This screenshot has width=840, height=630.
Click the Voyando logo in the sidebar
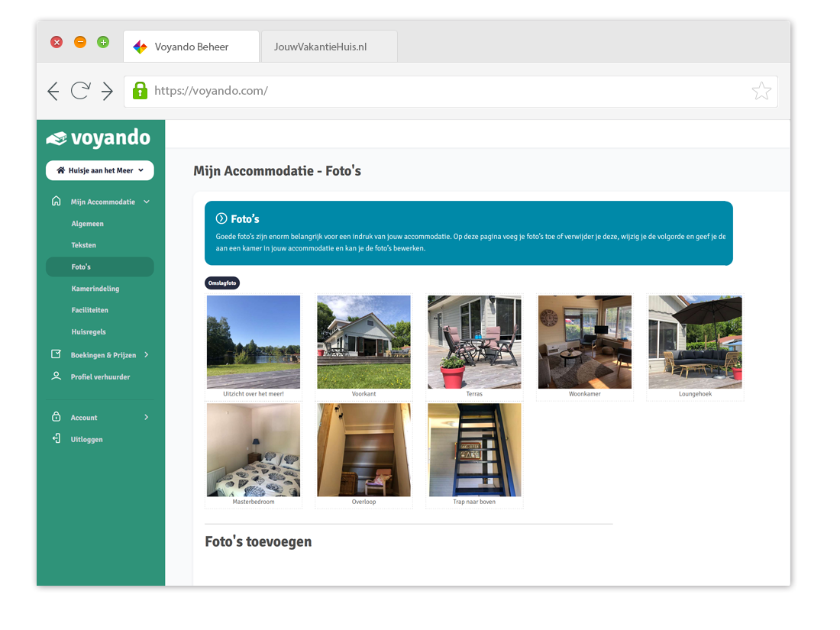pyautogui.click(x=99, y=138)
